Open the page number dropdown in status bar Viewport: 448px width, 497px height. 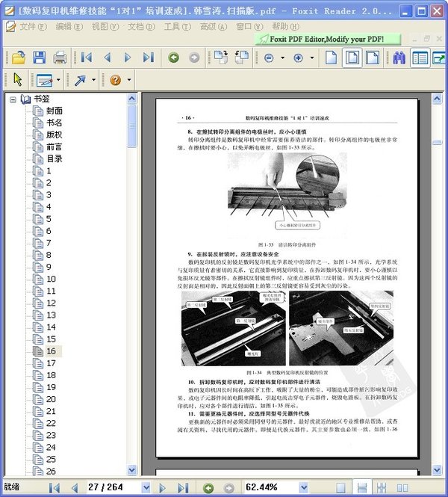point(146,487)
